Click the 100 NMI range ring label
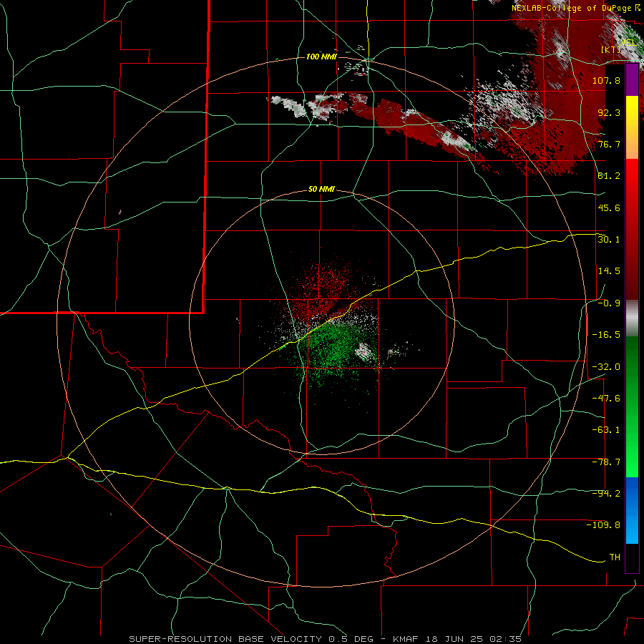This screenshot has height=644, width=644. coord(321,57)
